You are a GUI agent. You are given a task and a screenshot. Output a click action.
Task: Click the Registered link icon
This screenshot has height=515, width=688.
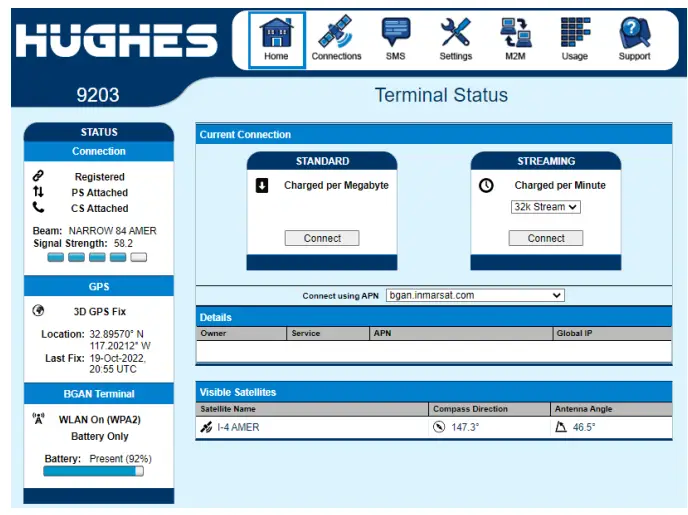pyautogui.click(x=38, y=176)
